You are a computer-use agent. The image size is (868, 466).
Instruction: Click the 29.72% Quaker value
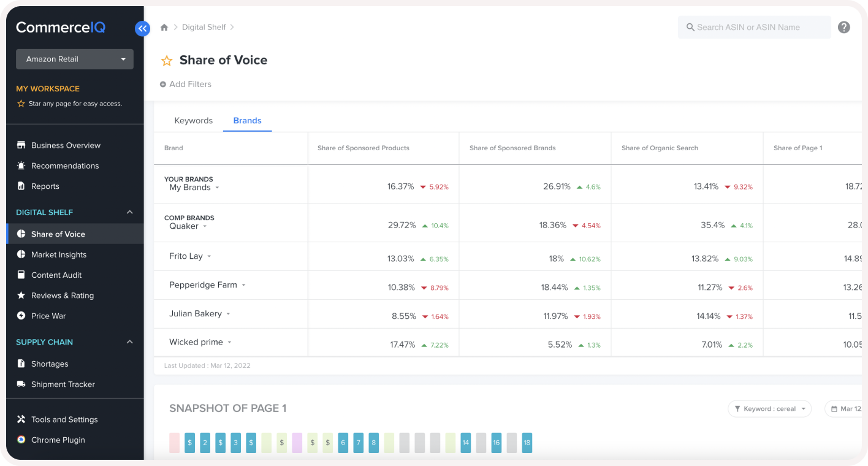402,225
